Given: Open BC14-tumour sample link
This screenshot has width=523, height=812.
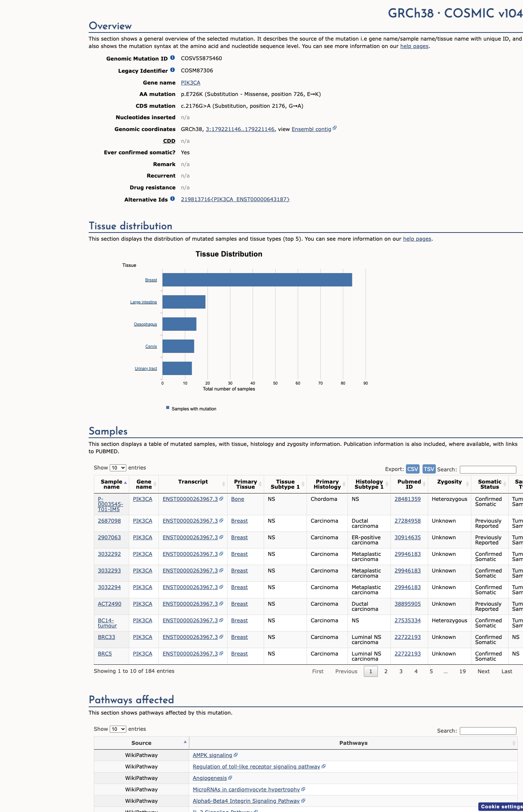Looking at the screenshot, I should [107, 623].
